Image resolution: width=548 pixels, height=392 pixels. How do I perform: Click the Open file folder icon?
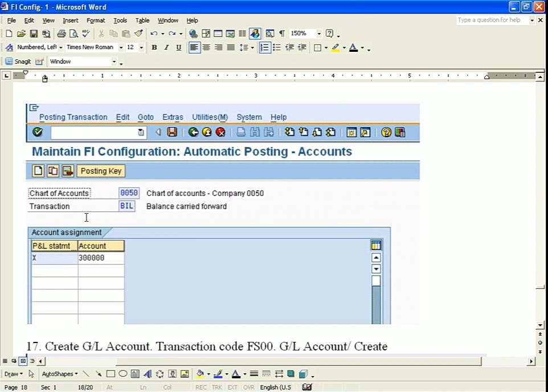[x=21, y=34]
